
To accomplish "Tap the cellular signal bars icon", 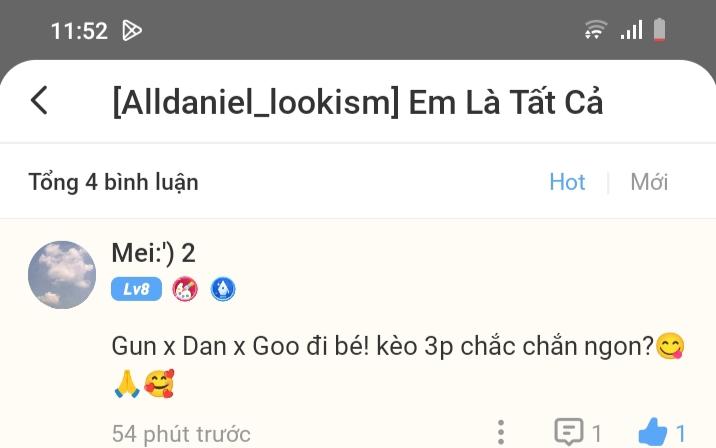I will pyautogui.click(x=632, y=30).
